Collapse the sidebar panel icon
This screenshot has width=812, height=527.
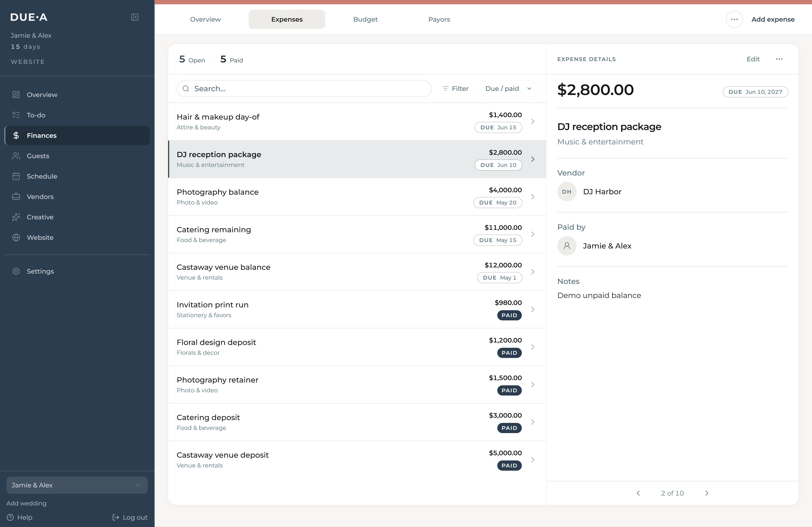(x=135, y=17)
